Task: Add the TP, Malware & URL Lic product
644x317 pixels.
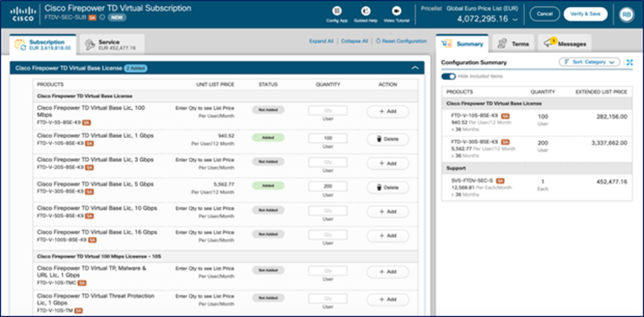Action: (388, 272)
